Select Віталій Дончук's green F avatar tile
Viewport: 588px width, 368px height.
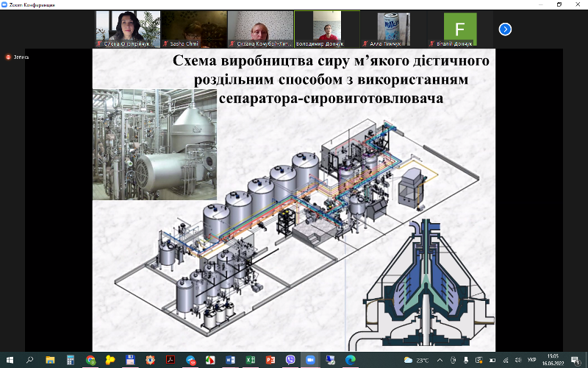(460, 29)
